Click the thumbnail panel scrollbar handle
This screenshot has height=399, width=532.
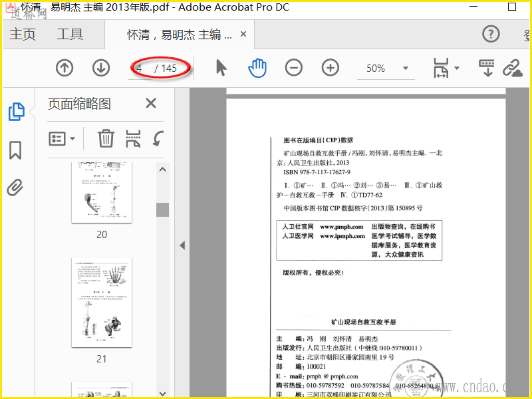[x=162, y=209]
